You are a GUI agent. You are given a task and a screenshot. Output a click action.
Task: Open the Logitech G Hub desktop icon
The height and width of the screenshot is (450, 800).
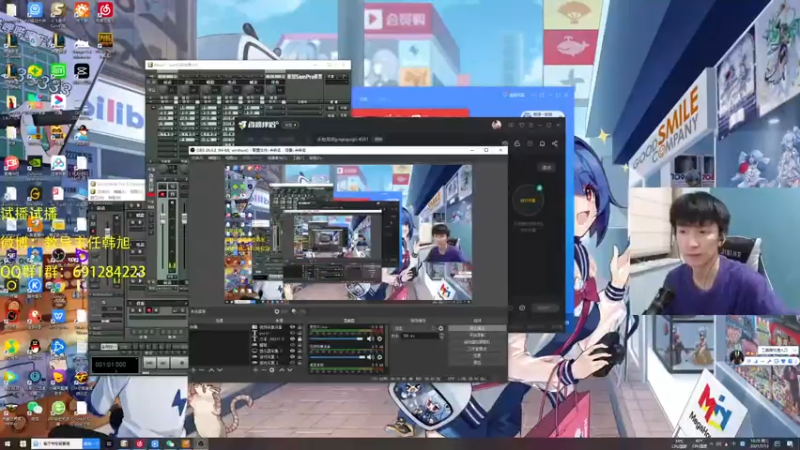click(35, 194)
